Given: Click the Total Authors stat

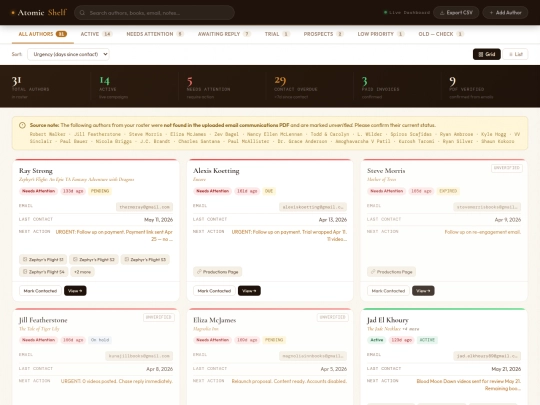Looking at the screenshot, I should (30, 87).
